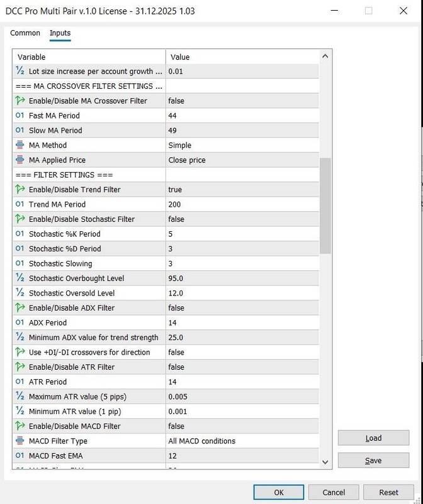Click the Minimum ATR value fraction icon
Image resolution: width=423 pixels, height=504 pixels.
pos(20,411)
